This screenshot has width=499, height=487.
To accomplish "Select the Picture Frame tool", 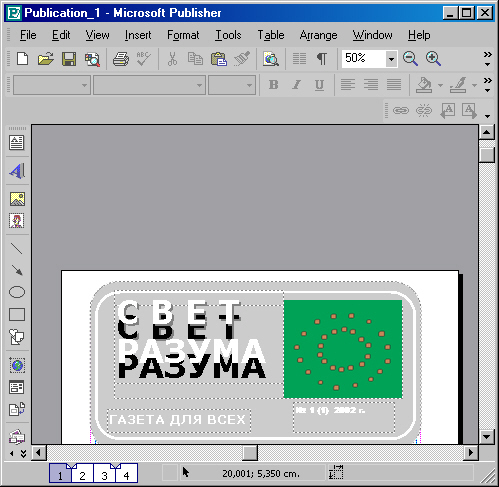I will 17,199.
